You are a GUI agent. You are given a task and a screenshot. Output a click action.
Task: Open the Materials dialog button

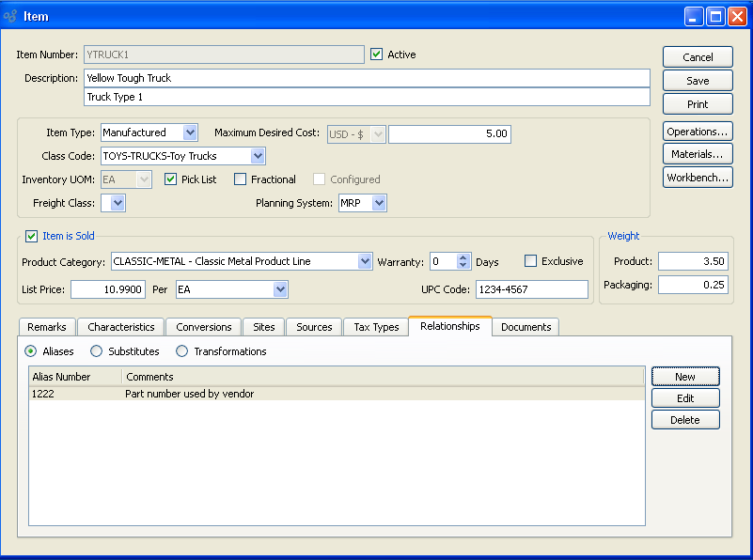click(x=698, y=154)
